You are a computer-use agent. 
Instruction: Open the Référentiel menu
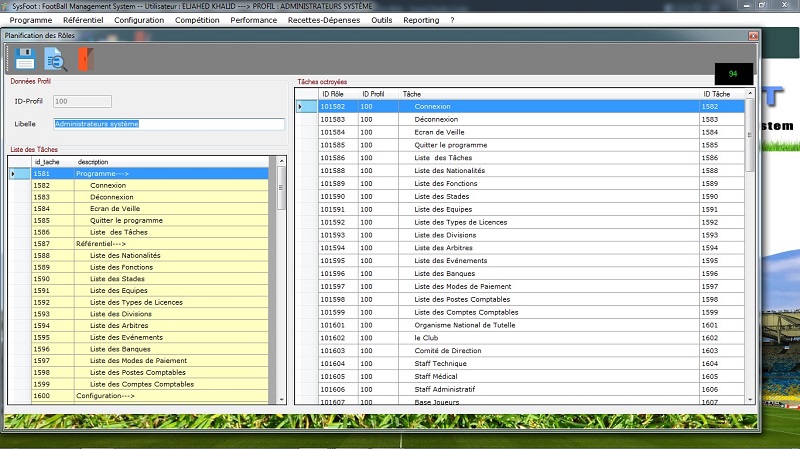(x=83, y=20)
